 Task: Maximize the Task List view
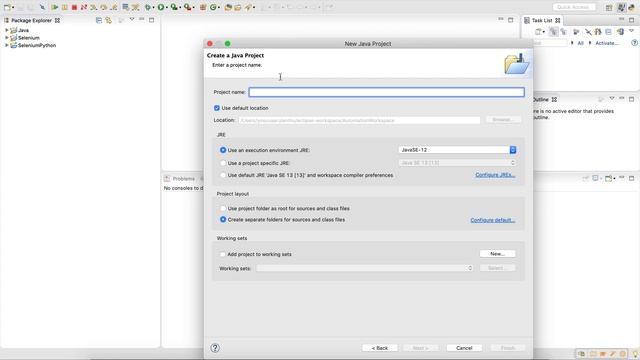[631, 20]
